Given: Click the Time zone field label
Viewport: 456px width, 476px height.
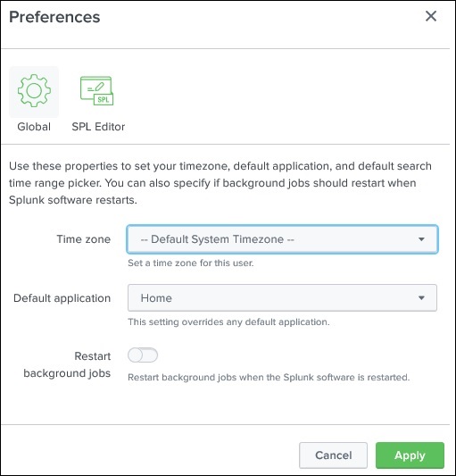Looking at the screenshot, I should pyautogui.click(x=83, y=239).
